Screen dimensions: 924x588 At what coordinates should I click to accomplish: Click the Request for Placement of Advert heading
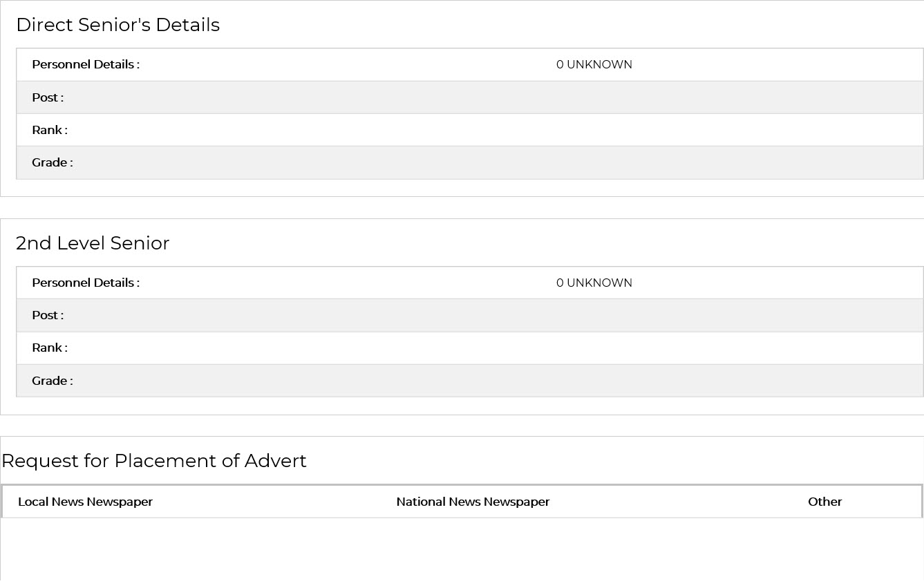153,461
